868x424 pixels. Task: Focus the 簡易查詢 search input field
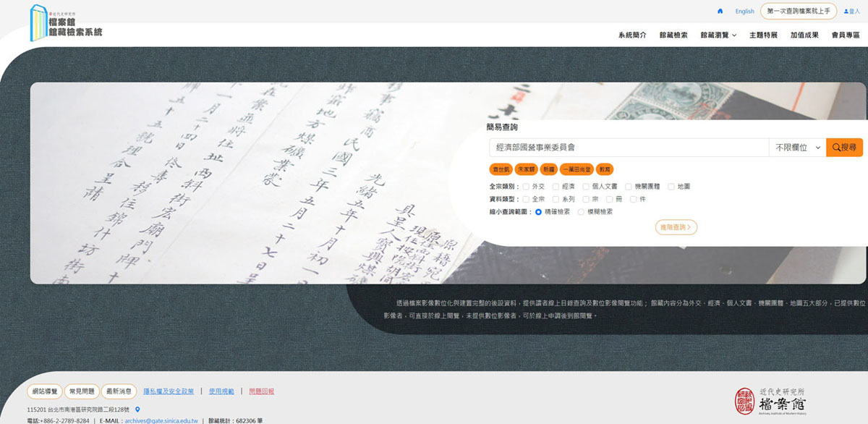[x=629, y=147]
